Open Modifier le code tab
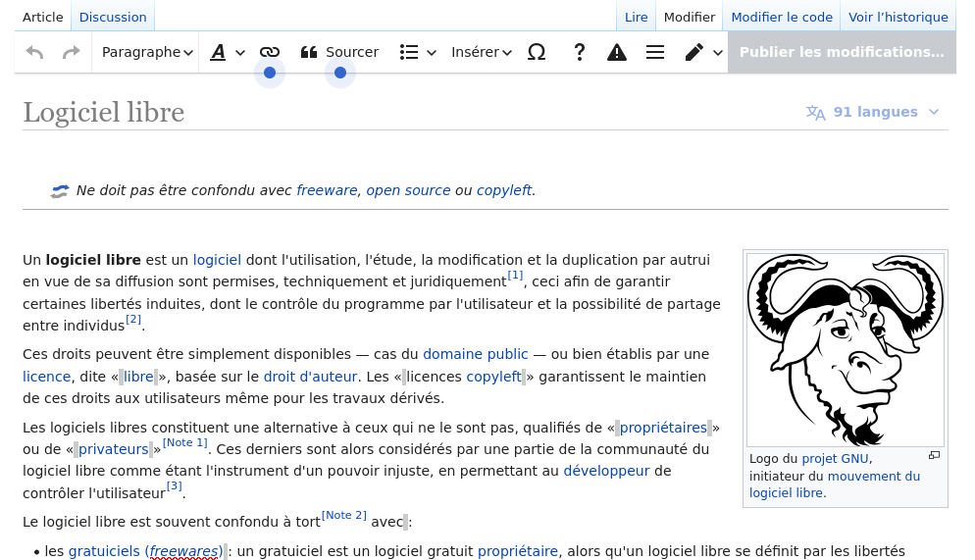The width and height of the screenshot is (975, 560). (x=782, y=17)
